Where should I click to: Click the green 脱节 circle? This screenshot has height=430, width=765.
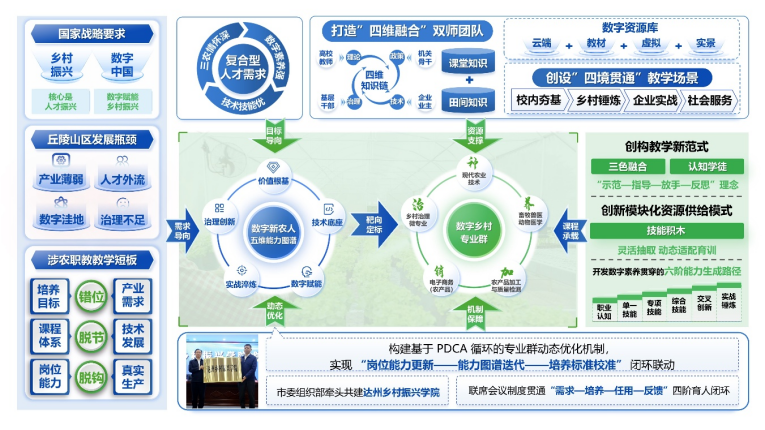point(91,337)
